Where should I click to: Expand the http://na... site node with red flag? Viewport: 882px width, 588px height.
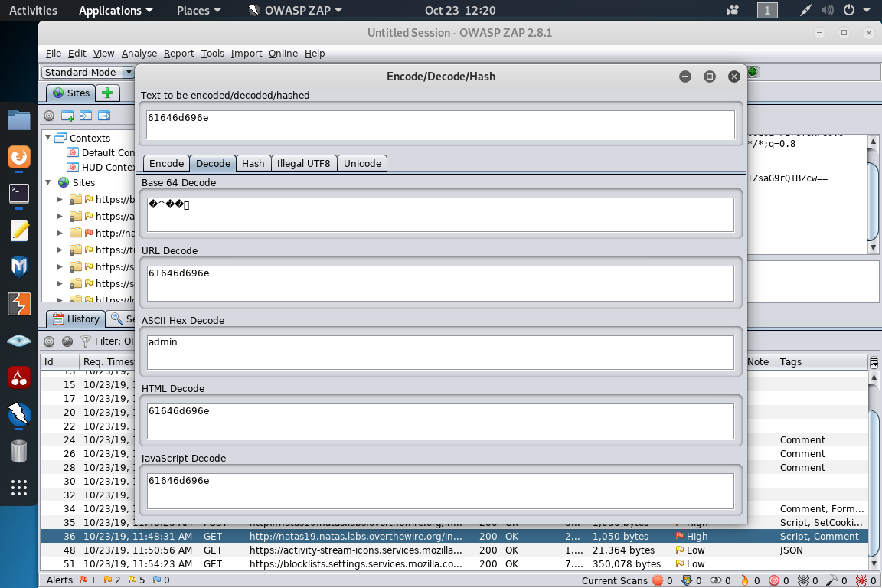coord(60,233)
